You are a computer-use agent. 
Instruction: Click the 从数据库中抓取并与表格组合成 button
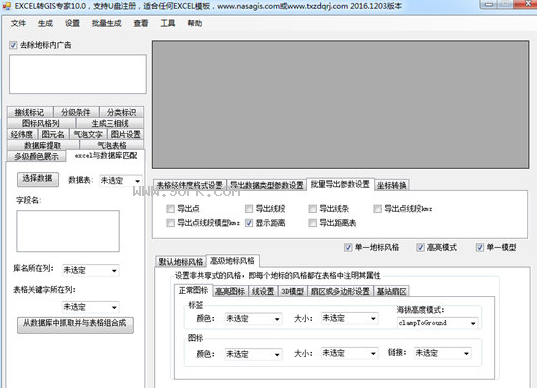75,325
